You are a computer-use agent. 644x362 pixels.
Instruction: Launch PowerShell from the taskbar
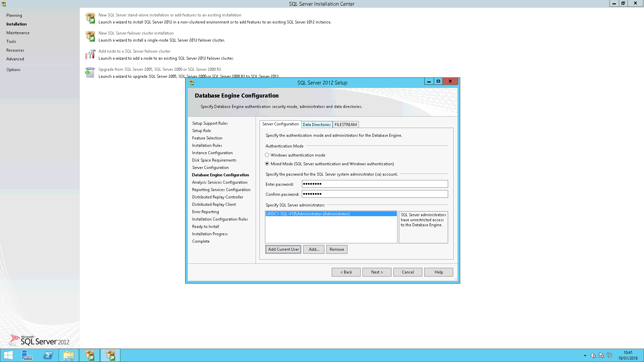pyautogui.click(x=48, y=355)
